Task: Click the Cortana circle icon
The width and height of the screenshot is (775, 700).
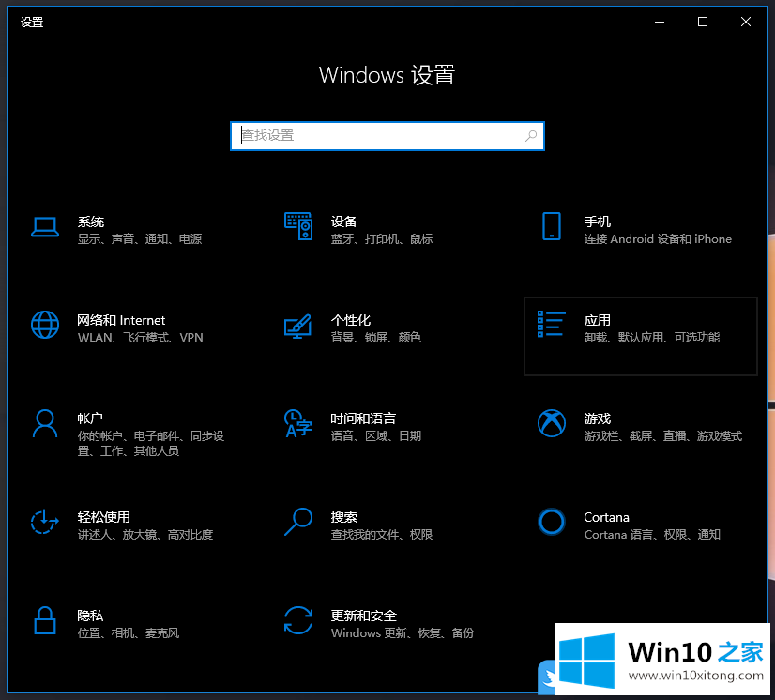Action: [551, 522]
